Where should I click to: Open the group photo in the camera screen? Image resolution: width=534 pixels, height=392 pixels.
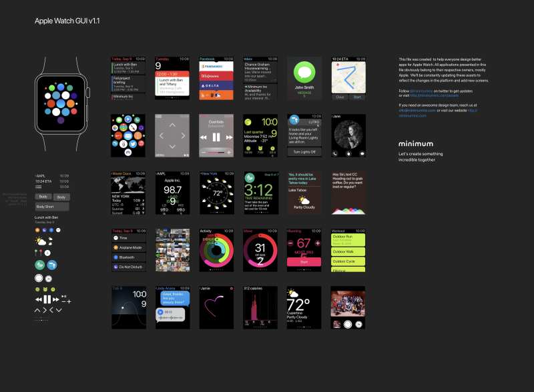click(348, 304)
